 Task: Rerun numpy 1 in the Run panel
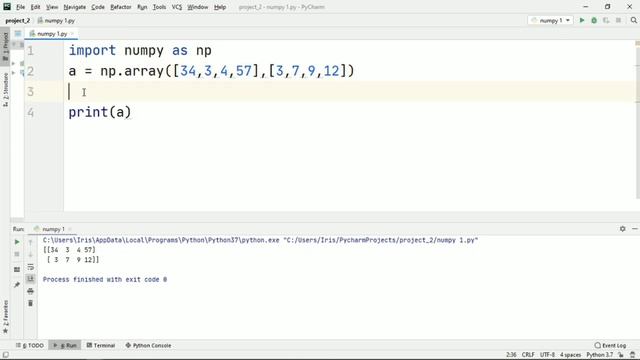pos(17,242)
